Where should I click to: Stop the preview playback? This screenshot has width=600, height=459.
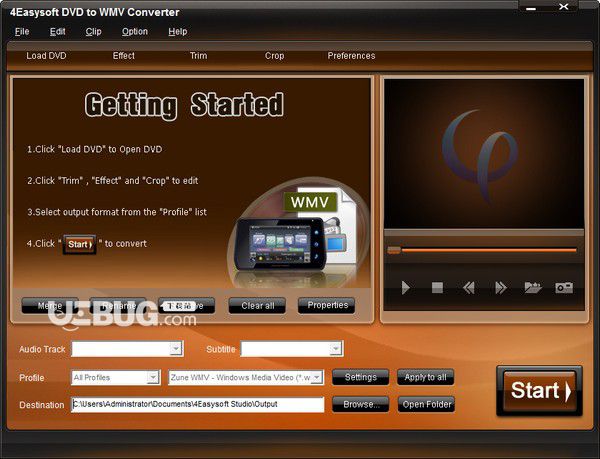coord(437,288)
